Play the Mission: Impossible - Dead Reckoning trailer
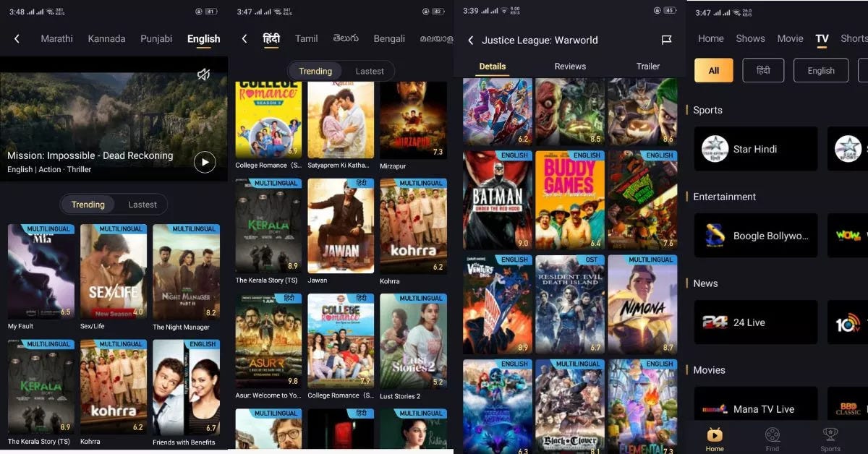Screen dimensions: 868x454 coord(205,162)
